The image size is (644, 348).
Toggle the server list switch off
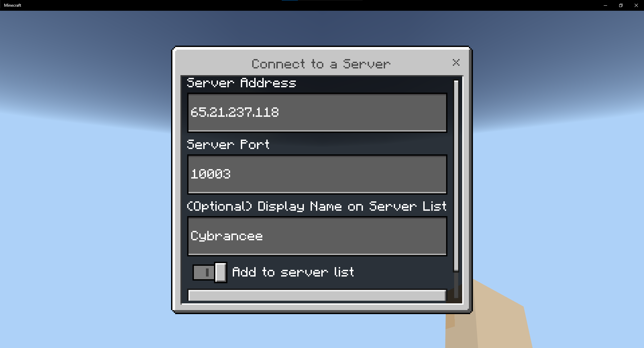click(x=210, y=272)
